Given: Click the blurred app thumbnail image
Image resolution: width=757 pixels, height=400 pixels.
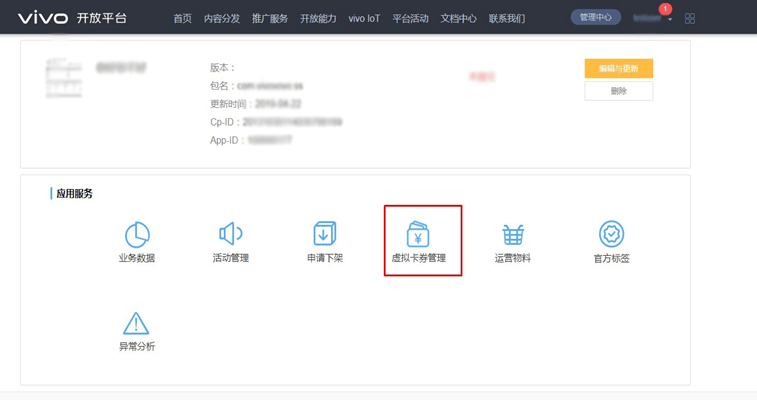Looking at the screenshot, I should click(64, 78).
